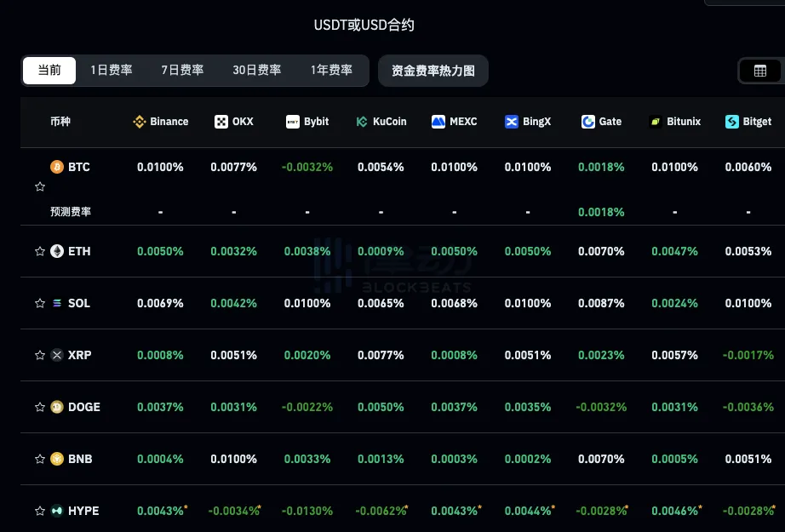The image size is (785, 532).
Task: Click BTC OKX rate 0.0077%
Action: coord(234,167)
